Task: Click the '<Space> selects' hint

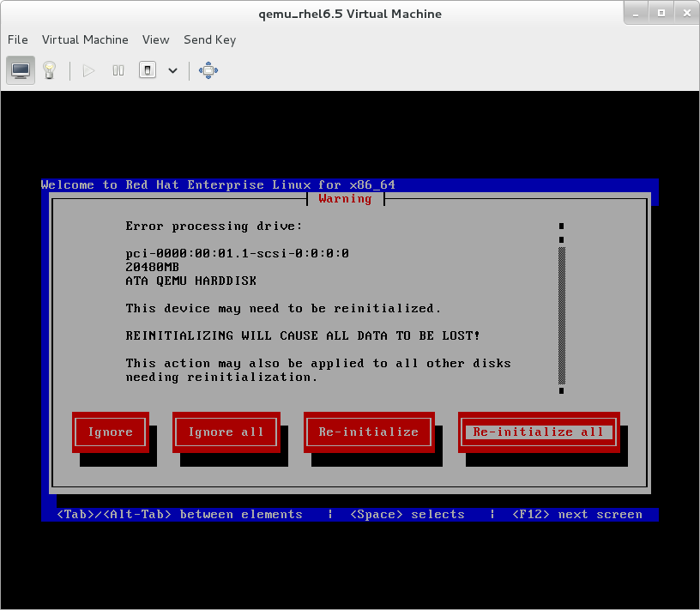Action: [x=407, y=515]
